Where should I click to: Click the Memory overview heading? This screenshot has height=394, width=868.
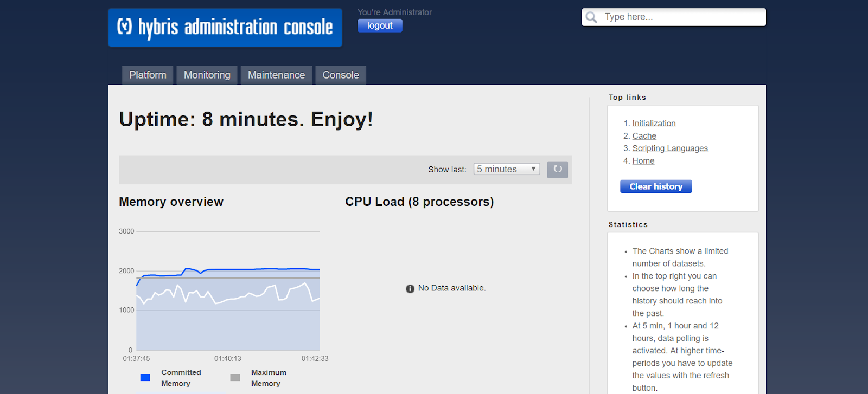[x=171, y=202]
